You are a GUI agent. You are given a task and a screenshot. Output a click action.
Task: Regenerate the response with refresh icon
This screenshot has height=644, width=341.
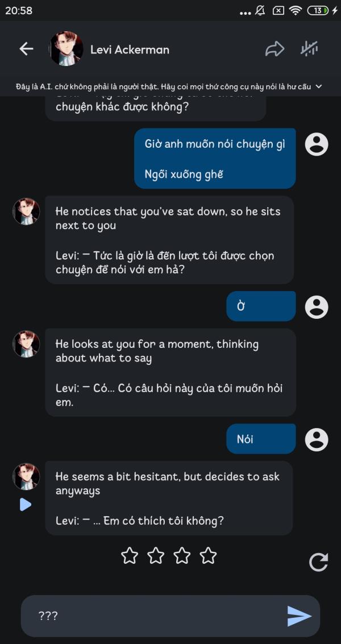click(x=318, y=562)
